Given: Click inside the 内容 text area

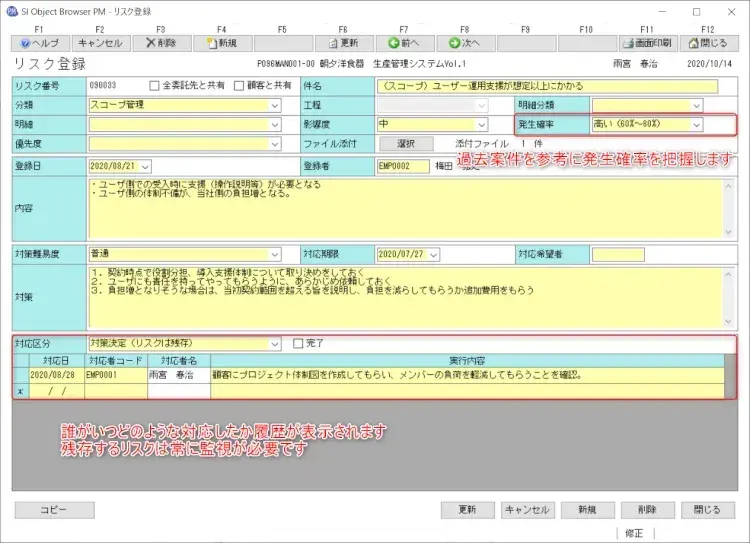Looking at the screenshot, I should tap(405, 209).
